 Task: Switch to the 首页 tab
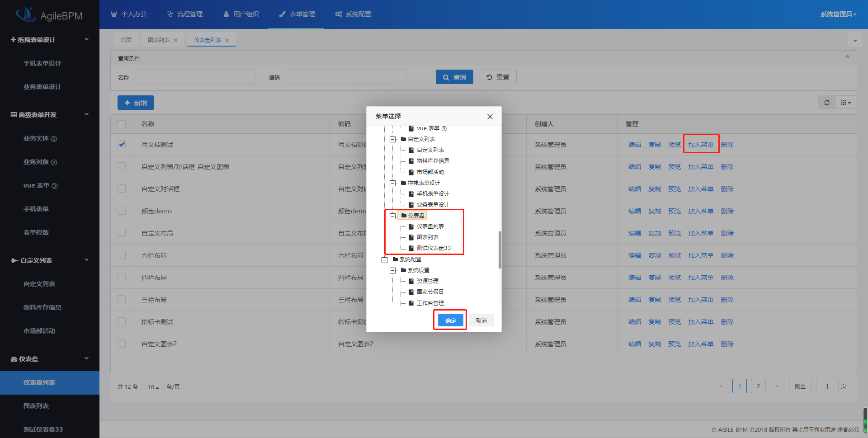click(126, 40)
